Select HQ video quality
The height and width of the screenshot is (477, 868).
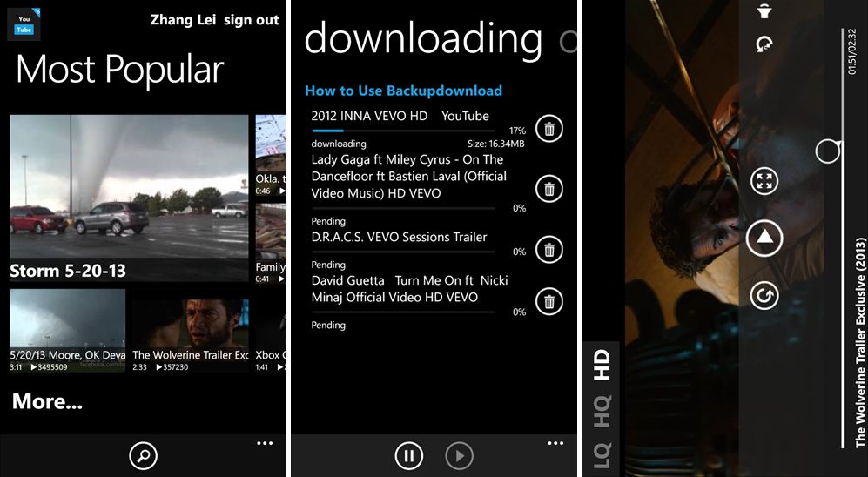point(602,411)
